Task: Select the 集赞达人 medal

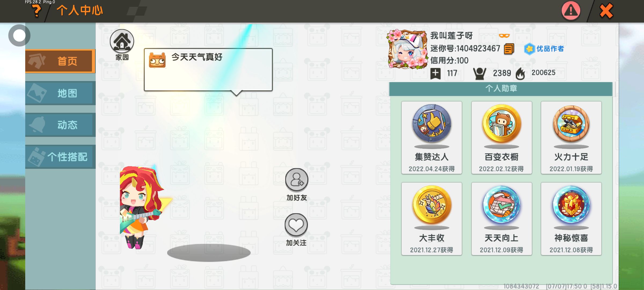Action: coord(431,138)
